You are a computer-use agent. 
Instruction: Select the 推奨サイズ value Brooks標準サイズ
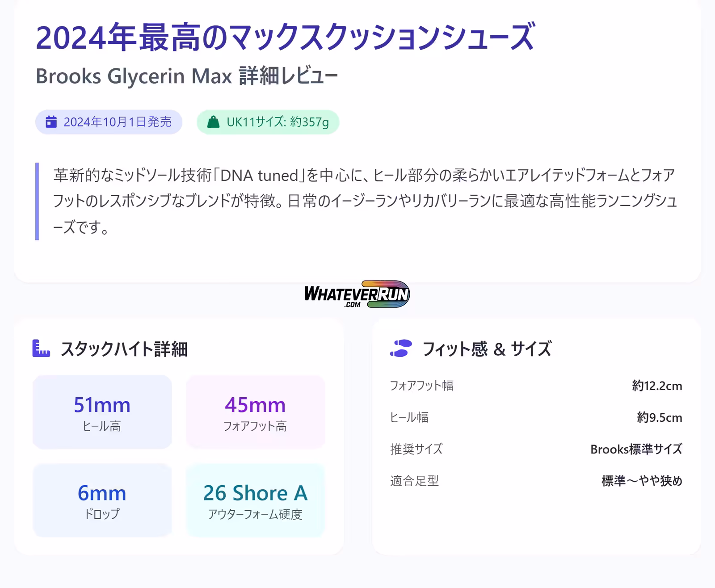click(636, 449)
